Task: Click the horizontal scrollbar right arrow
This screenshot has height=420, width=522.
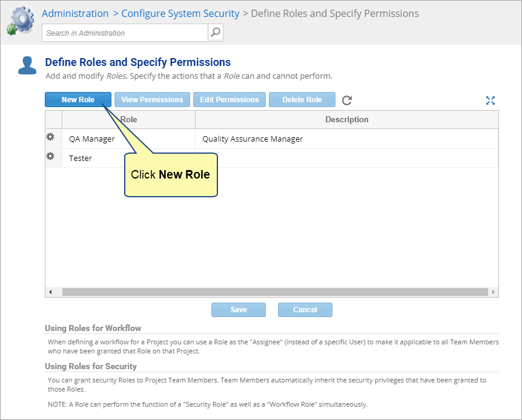Action: coord(494,292)
